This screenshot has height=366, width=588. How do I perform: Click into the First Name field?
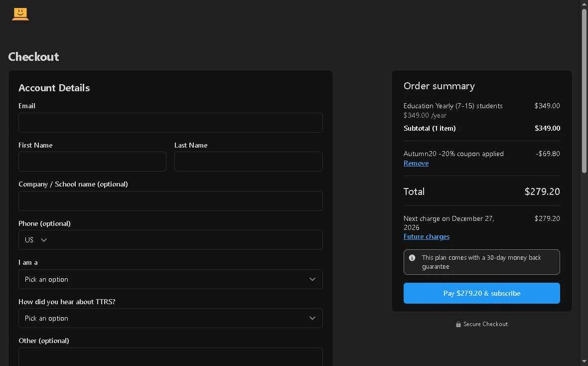pos(92,162)
